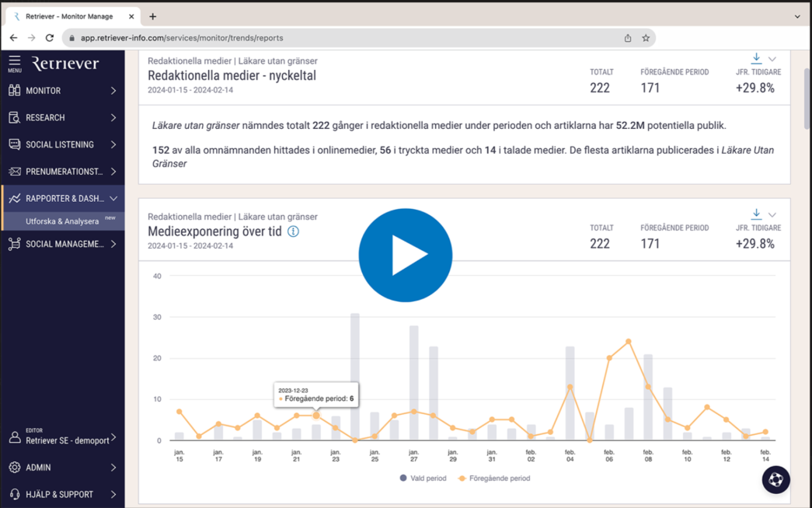Open the Medieexponering widget options chevron
The image size is (812, 508).
click(772, 215)
